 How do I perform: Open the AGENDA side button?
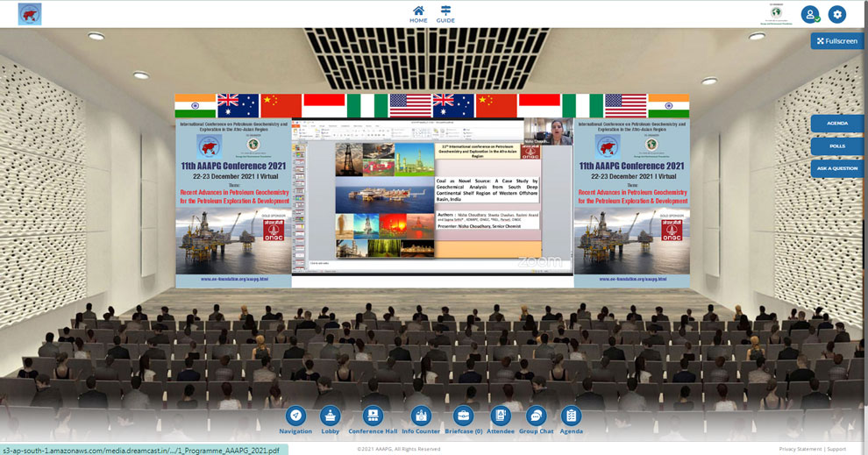pyautogui.click(x=837, y=124)
